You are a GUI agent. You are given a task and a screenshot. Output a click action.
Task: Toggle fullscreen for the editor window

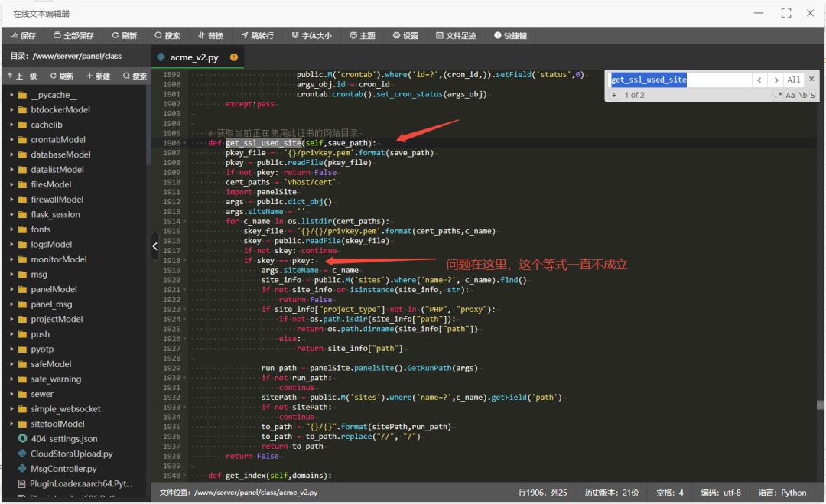point(786,13)
